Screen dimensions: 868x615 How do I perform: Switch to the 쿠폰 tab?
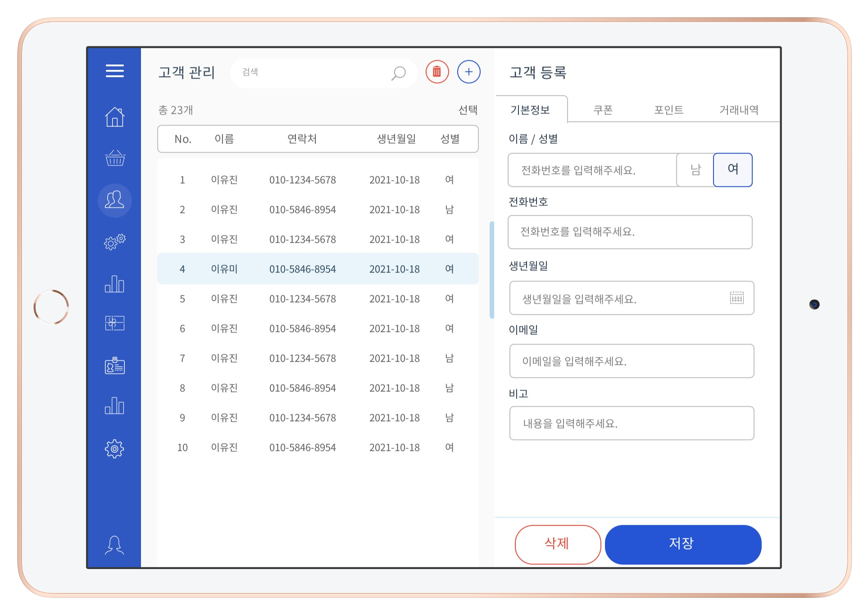(603, 110)
